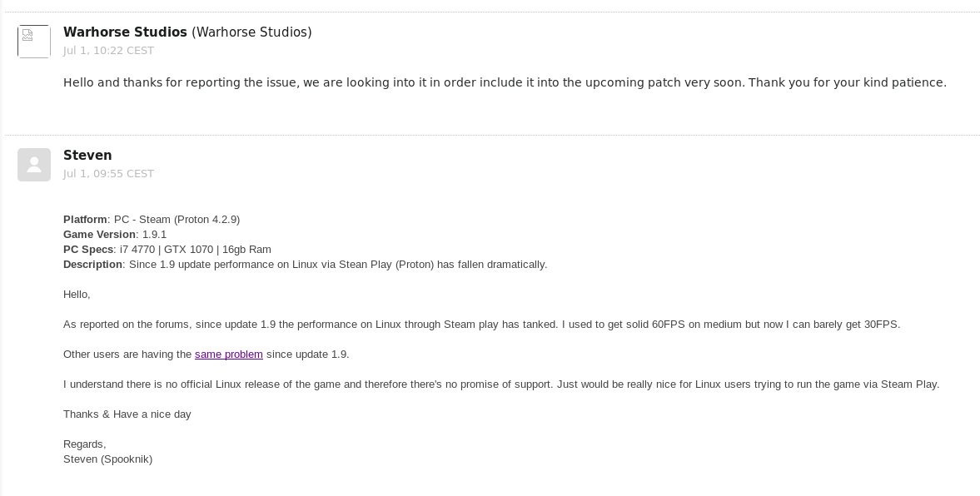This screenshot has width=980, height=496.
Task: Click the "Regards," closing line
Action: click(84, 444)
